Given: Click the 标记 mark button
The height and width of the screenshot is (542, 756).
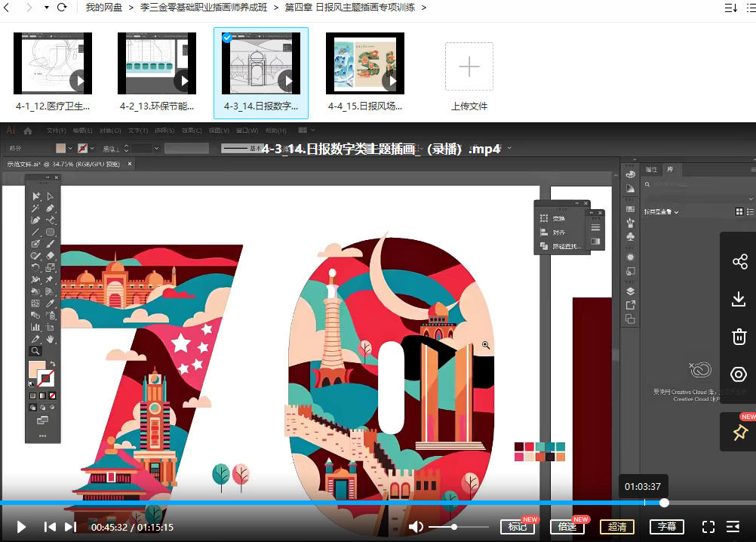Looking at the screenshot, I should [517, 527].
